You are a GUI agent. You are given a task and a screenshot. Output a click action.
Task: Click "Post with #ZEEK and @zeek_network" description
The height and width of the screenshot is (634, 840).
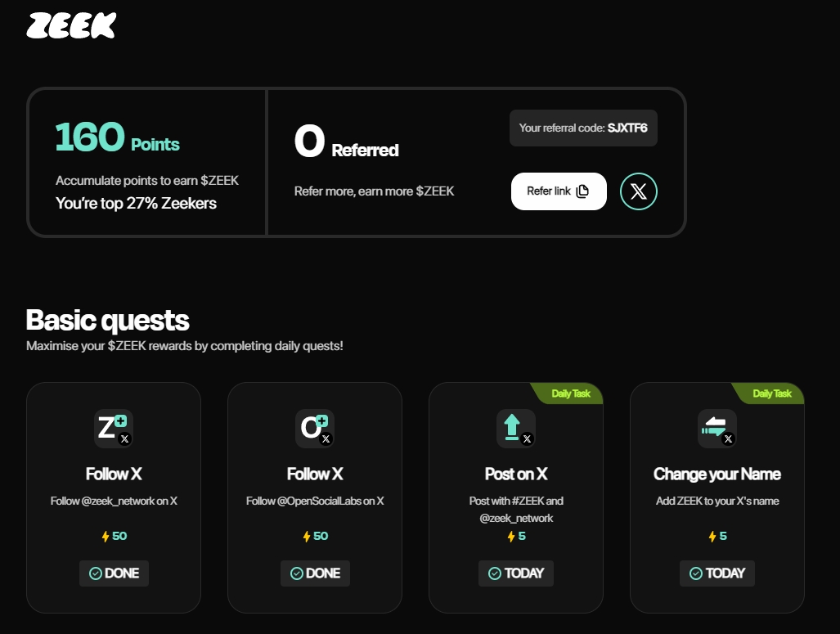(x=516, y=510)
